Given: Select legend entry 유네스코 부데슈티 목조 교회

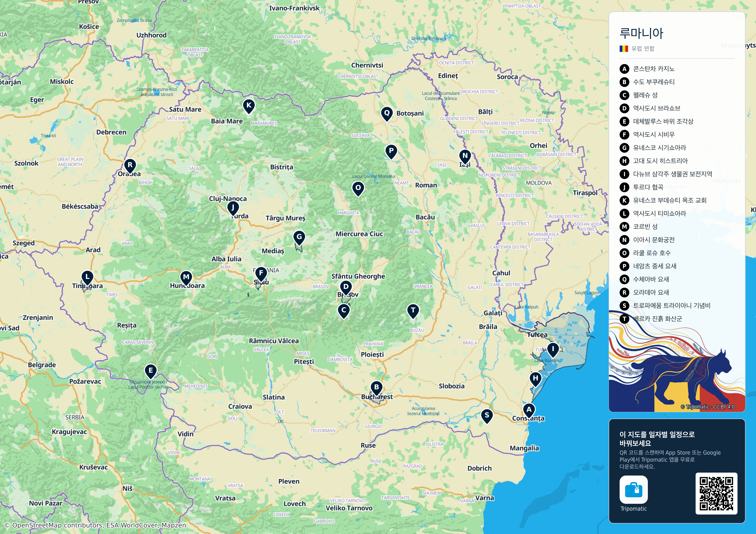Looking at the screenshot, I should pyautogui.click(x=663, y=200).
